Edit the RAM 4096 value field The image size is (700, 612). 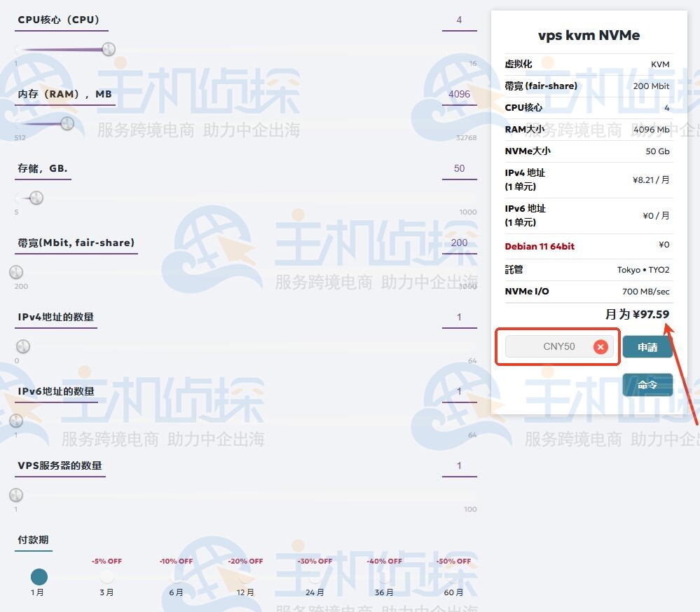459,95
